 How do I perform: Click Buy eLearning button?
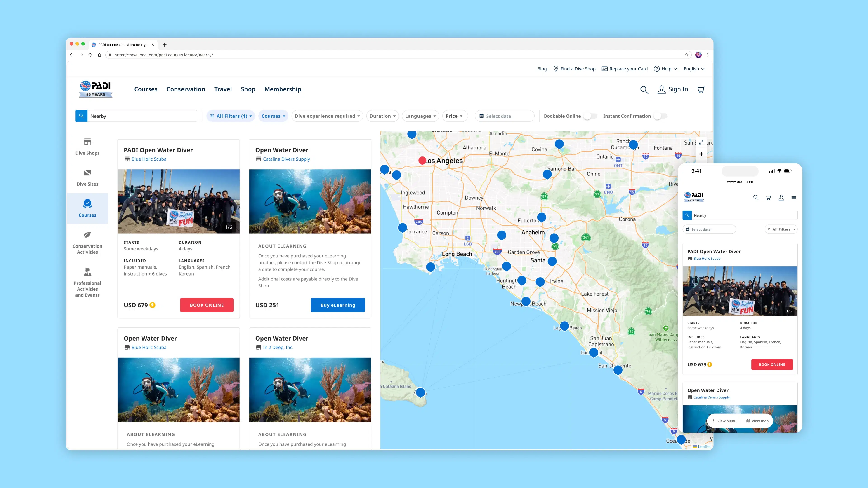point(338,305)
